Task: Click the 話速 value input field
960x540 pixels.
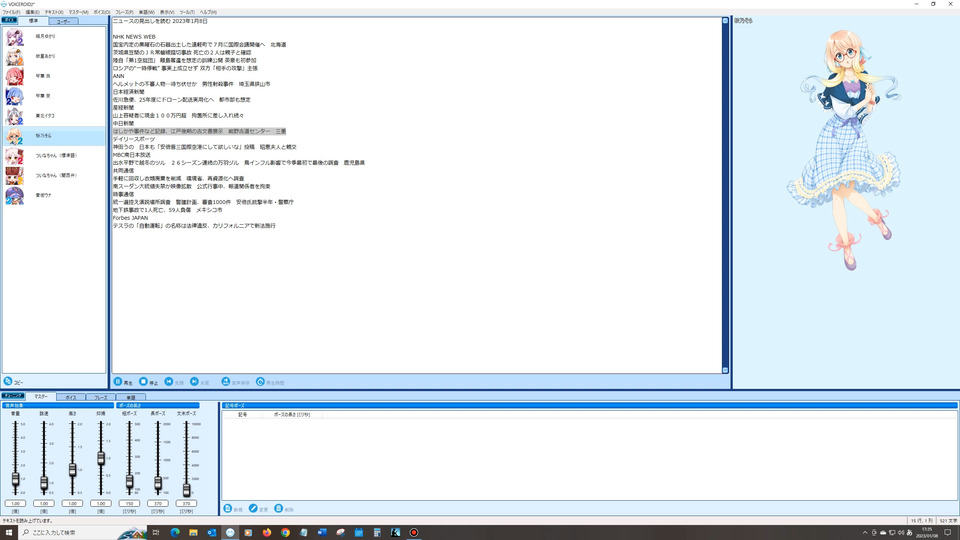Action: click(x=44, y=503)
